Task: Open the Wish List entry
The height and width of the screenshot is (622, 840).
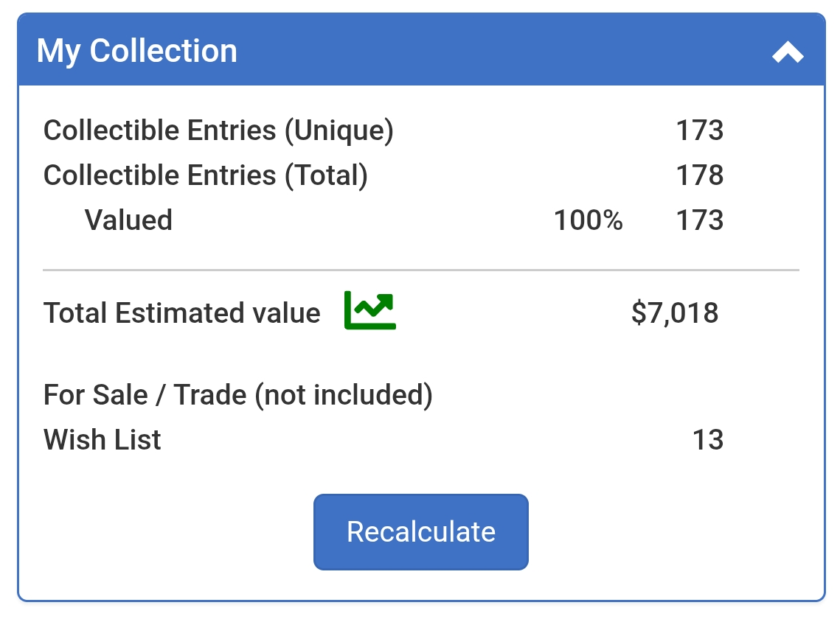Action: 103,440
